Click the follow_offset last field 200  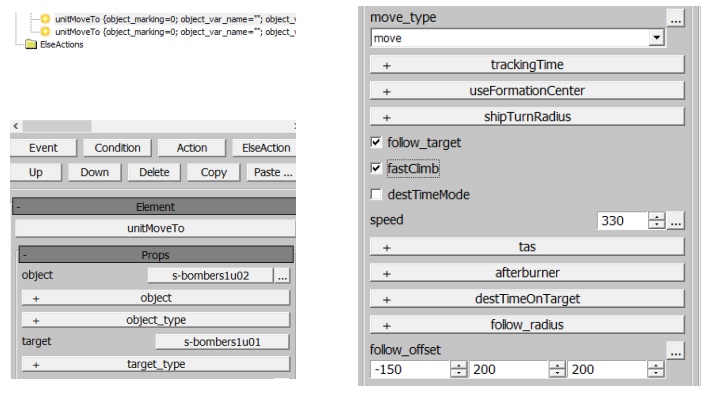608,369
